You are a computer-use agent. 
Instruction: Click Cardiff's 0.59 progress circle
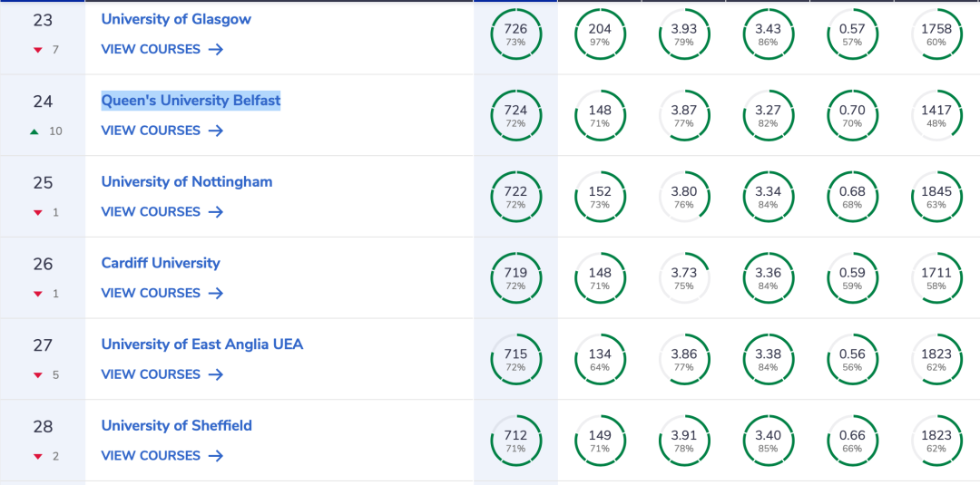[852, 278]
